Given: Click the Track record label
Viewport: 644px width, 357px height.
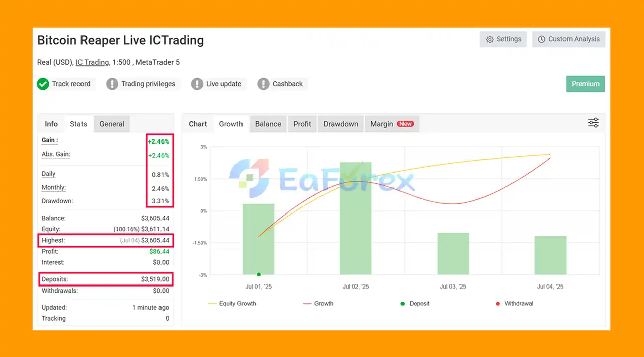Looking at the screenshot, I should (71, 84).
